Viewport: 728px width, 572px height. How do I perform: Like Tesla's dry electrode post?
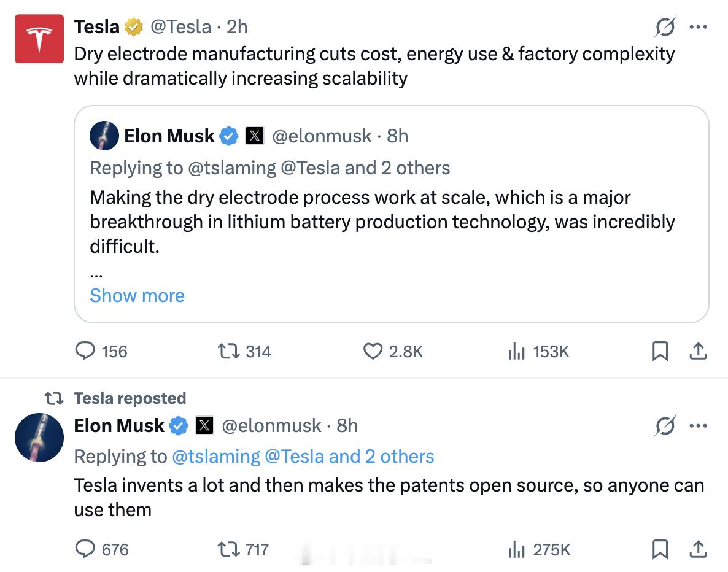(373, 351)
